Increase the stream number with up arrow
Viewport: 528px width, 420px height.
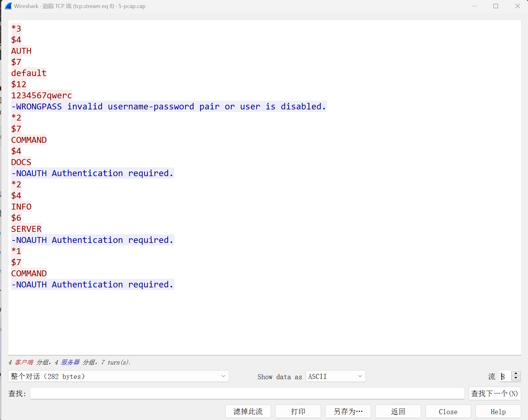point(516,374)
